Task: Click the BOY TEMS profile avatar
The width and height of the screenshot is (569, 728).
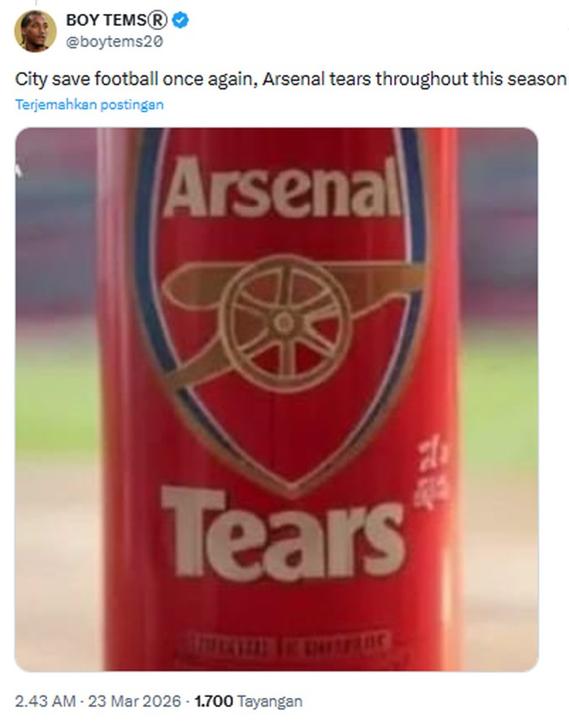Action: pyautogui.click(x=35, y=31)
